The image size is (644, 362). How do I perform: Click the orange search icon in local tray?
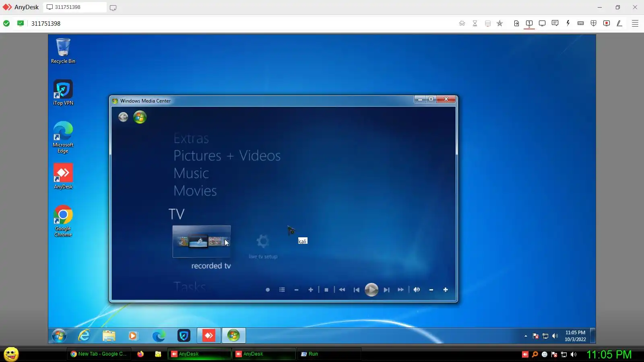point(535,354)
